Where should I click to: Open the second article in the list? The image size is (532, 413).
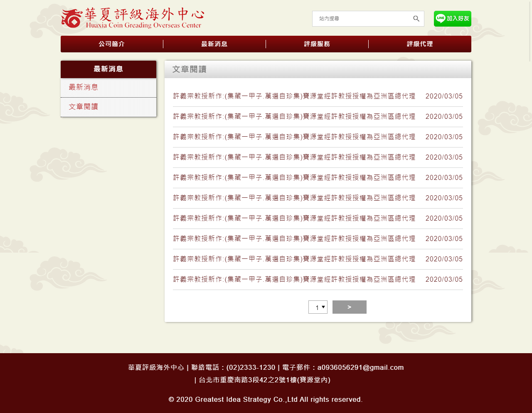click(294, 117)
